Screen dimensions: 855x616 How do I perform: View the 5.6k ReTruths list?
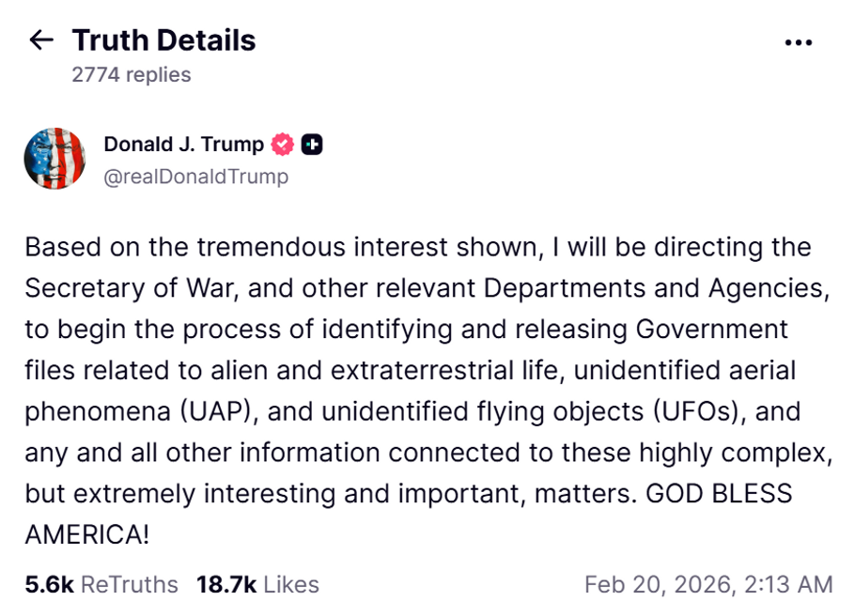coord(101,584)
